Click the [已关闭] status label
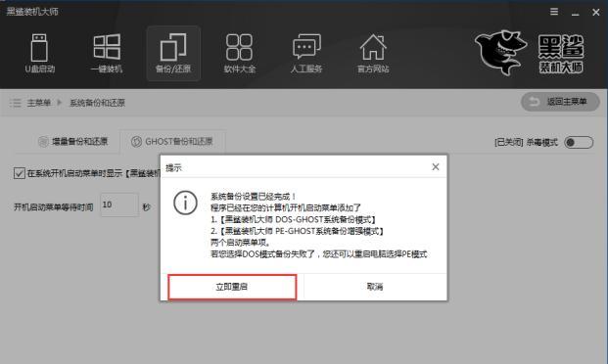608x364 pixels. pos(509,142)
